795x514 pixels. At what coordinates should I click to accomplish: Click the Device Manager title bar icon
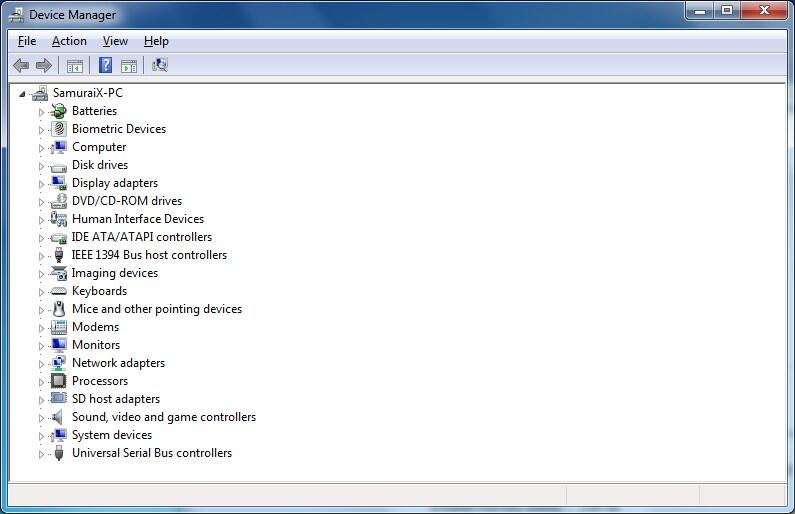coord(16,15)
